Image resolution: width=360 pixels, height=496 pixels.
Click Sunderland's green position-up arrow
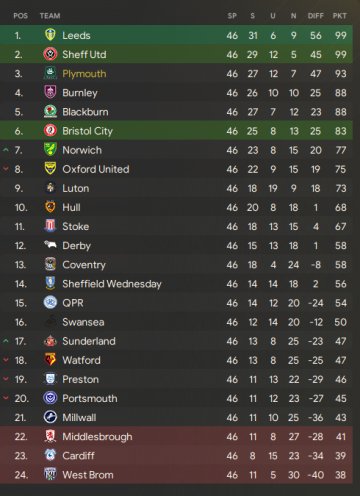6,341
